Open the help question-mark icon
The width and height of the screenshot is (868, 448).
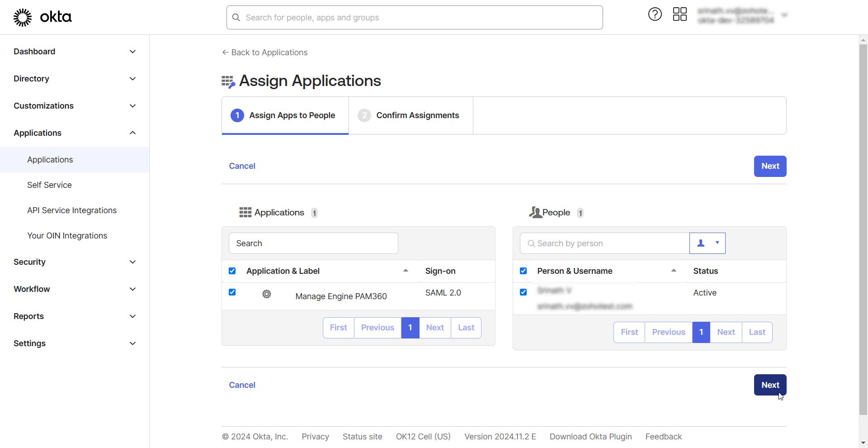pos(655,14)
